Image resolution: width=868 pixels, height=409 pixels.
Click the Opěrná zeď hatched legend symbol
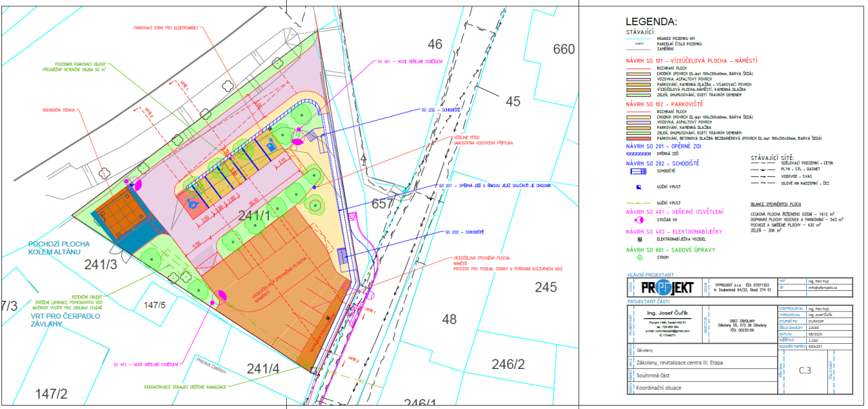tap(639, 153)
